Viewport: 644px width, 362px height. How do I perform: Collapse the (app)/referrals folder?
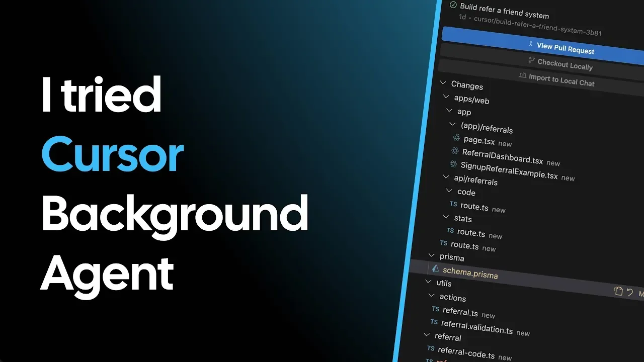click(452, 123)
